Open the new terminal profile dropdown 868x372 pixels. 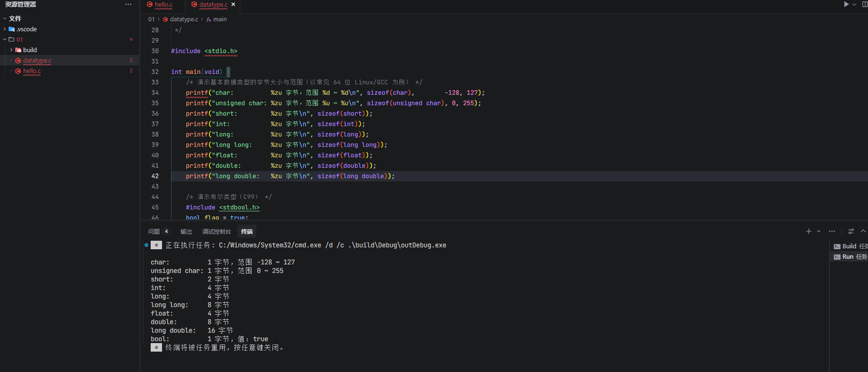(819, 231)
